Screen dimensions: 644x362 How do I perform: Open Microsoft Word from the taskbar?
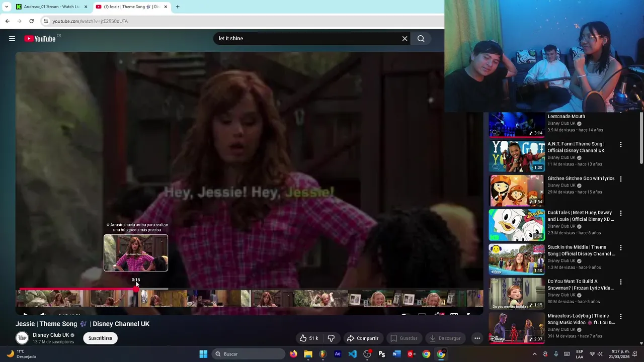click(396, 354)
